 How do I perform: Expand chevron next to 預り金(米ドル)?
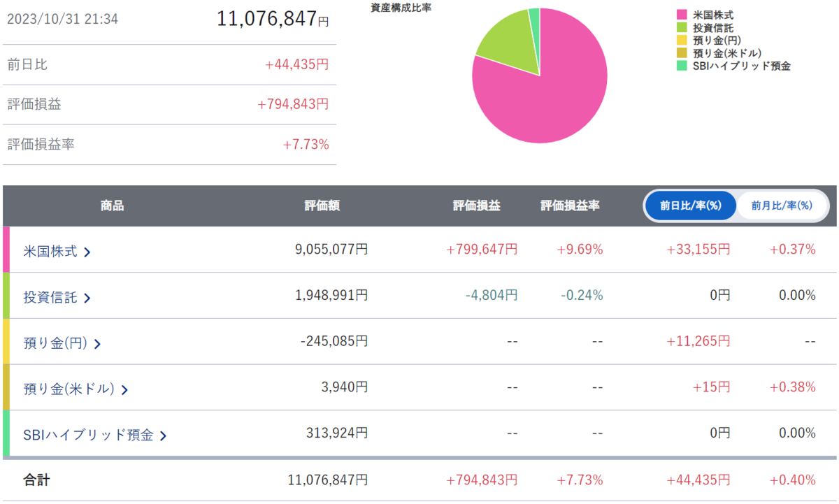pos(124,389)
